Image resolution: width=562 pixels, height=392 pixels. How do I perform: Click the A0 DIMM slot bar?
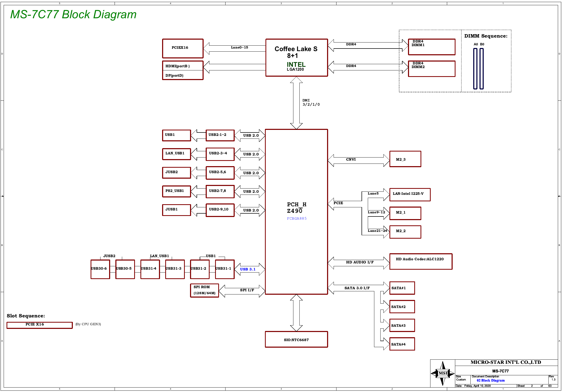[475, 69]
